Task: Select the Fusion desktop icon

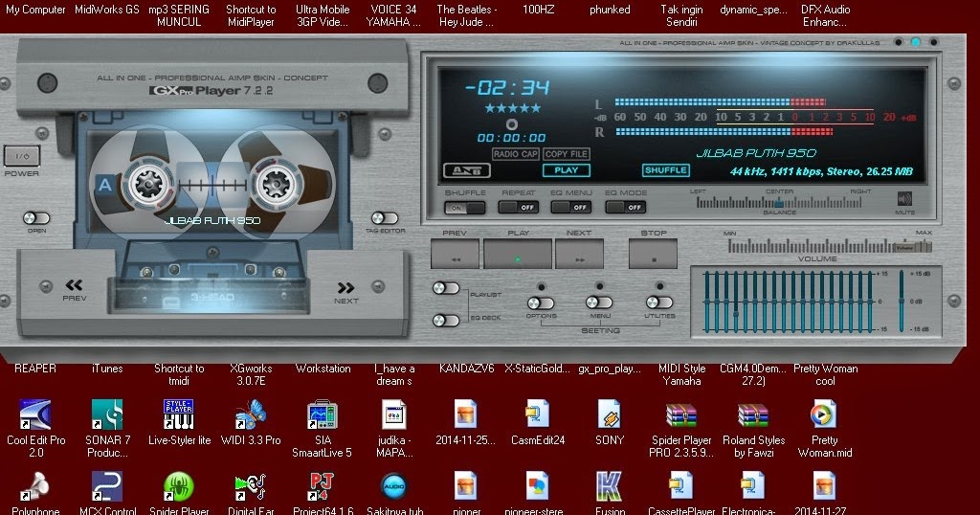Action: tap(610, 487)
